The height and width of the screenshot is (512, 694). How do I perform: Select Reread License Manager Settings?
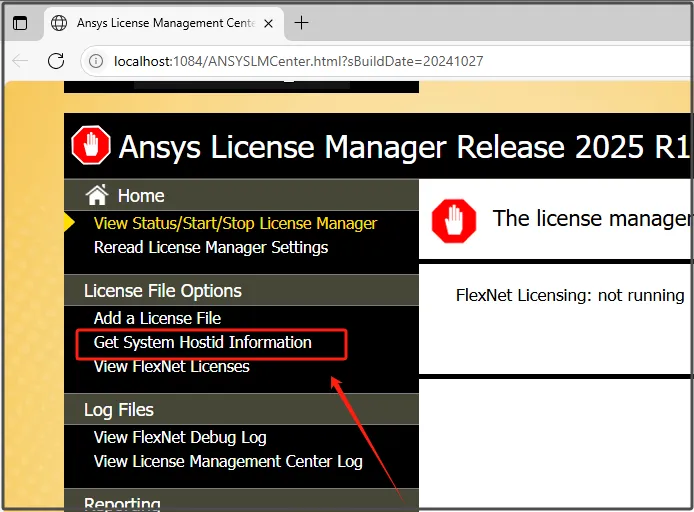pyautogui.click(x=211, y=247)
